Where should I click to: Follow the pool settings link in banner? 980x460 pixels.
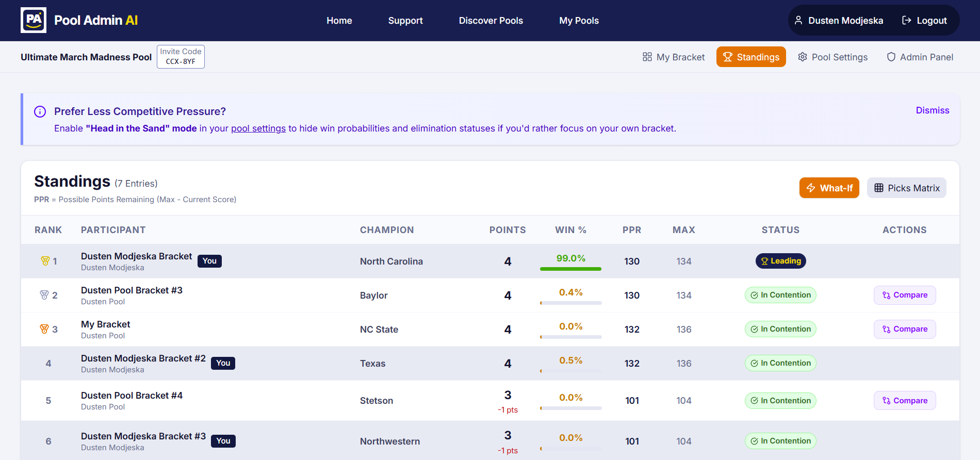tap(258, 128)
